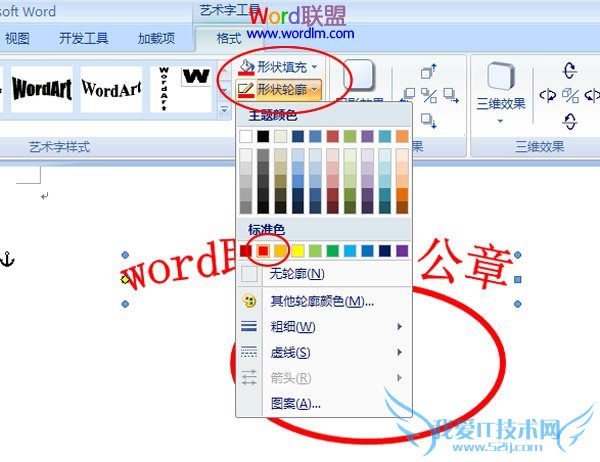Click the yellow diamond adjust handle on WordArt
Screen dimensions: 600x462
pyautogui.click(x=125, y=279)
